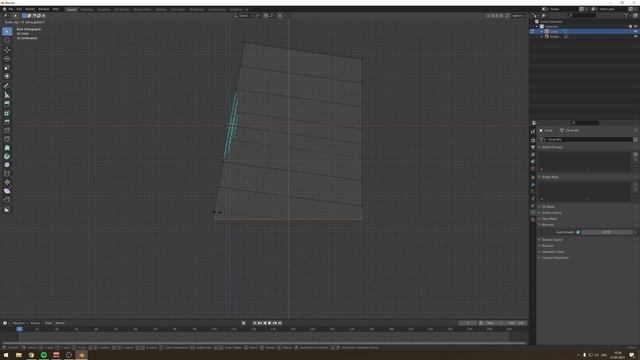
Task: Expand the Custom Properties panel
Action: (x=555, y=258)
